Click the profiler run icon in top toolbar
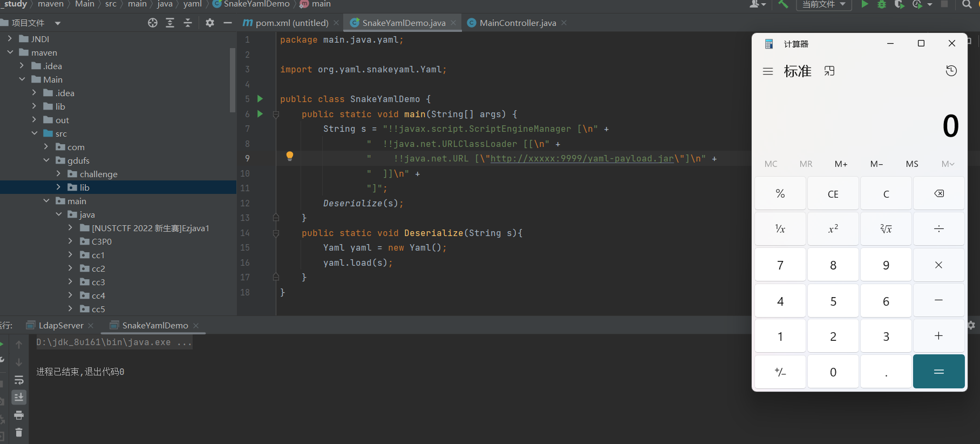Viewport: 980px width, 444px height. click(x=917, y=4)
